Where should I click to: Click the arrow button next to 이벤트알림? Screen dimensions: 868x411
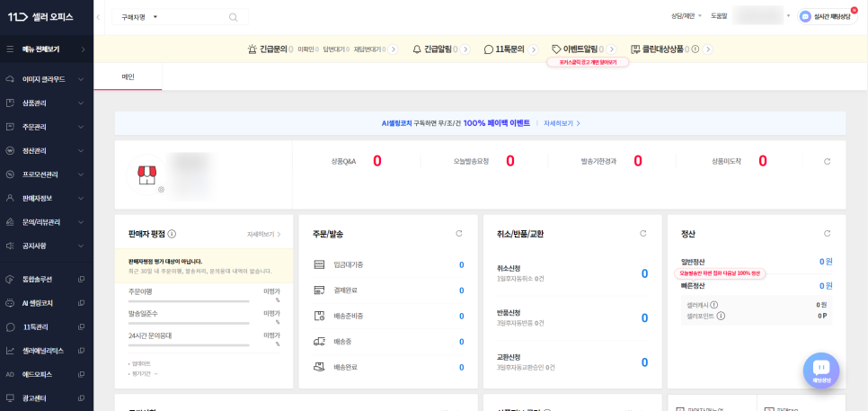click(613, 49)
